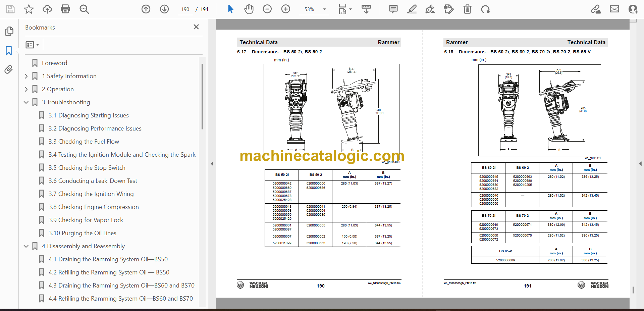Open 3.8 Checking Engine Compression
Screen dimensions: 644x311
pos(94,207)
